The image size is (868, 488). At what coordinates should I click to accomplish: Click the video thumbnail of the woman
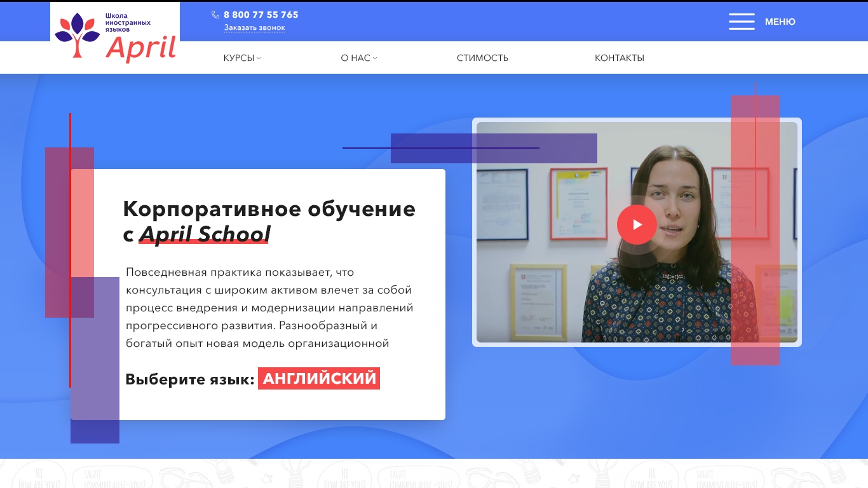[x=637, y=232]
